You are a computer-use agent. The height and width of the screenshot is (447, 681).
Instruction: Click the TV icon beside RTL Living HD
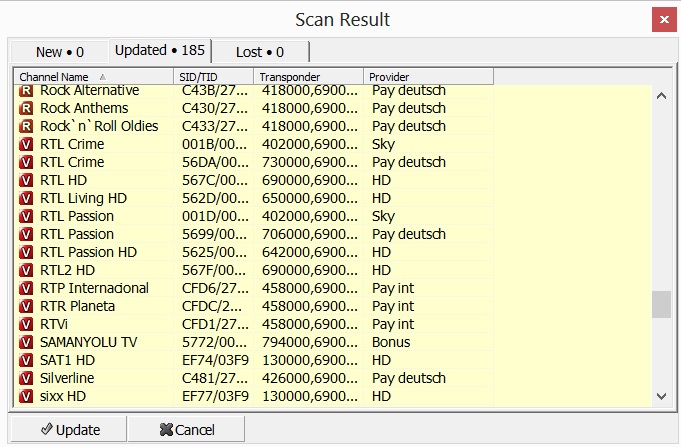[27, 198]
